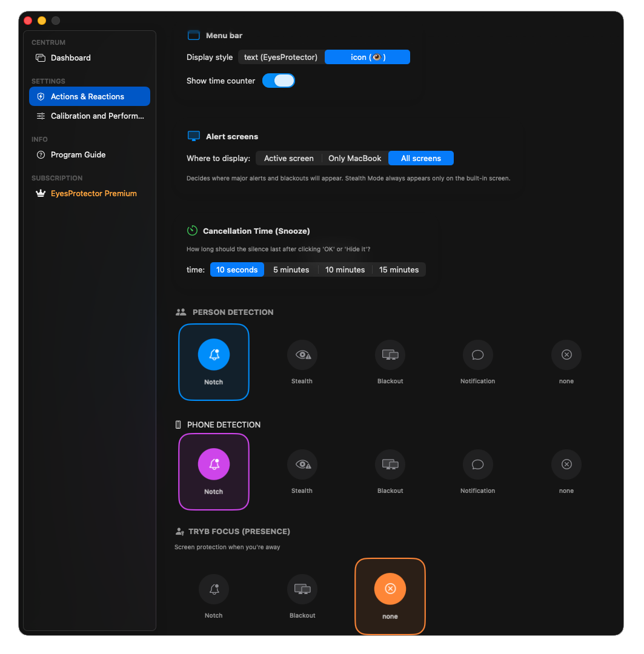644x654 pixels.
Task: Set snooze time to 5 minutes
Action: tap(291, 269)
